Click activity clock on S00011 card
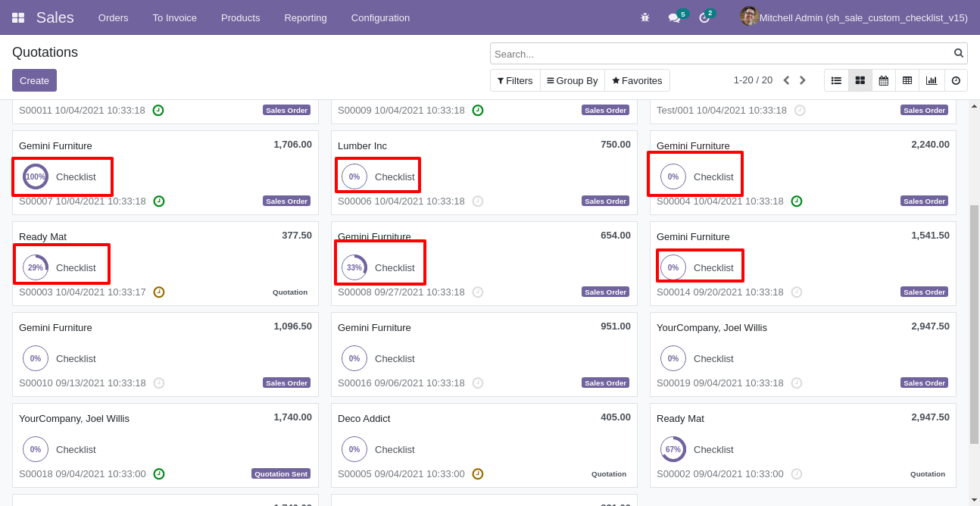This screenshot has width=980, height=506. click(x=158, y=111)
